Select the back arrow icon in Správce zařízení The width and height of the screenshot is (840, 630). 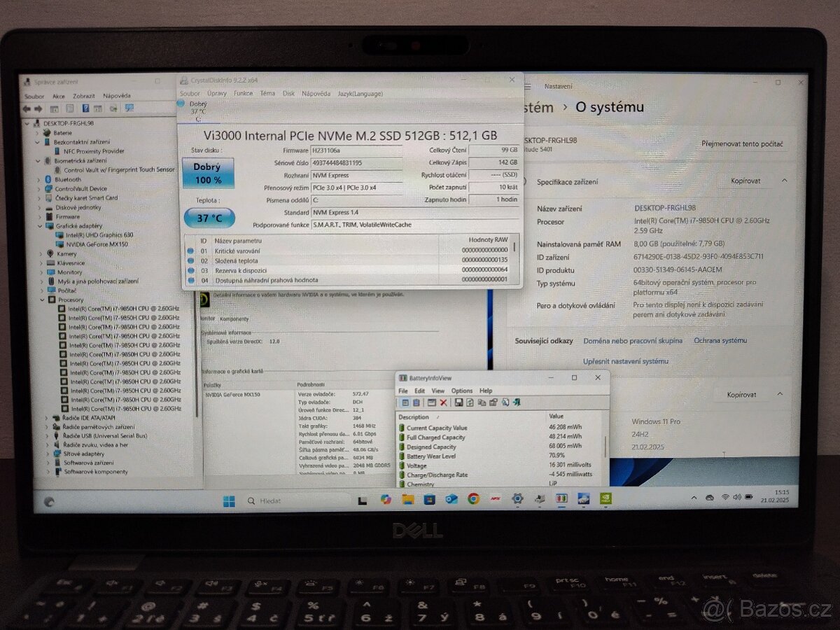point(26,108)
